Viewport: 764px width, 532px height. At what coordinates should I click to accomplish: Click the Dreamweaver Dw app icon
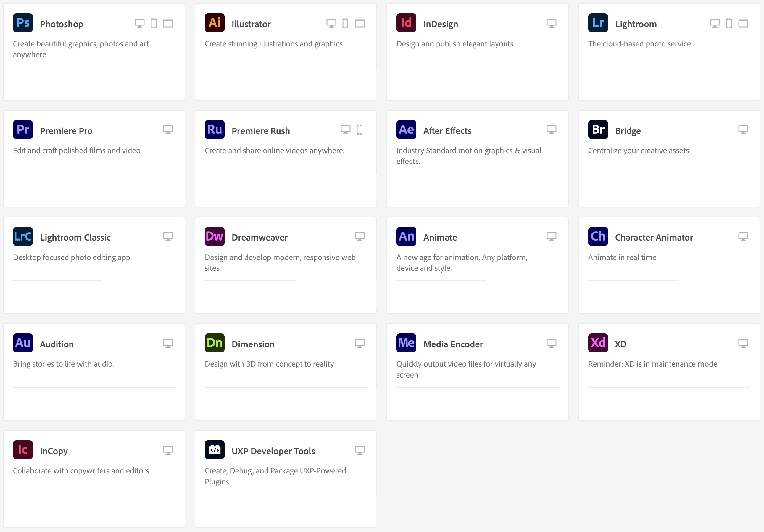(x=215, y=236)
